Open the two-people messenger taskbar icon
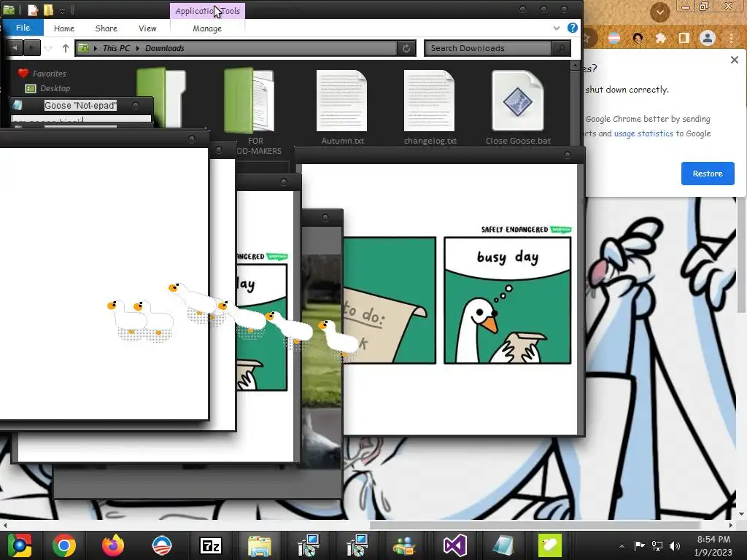Image resolution: width=747 pixels, height=560 pixels. (x=404, y=545)
